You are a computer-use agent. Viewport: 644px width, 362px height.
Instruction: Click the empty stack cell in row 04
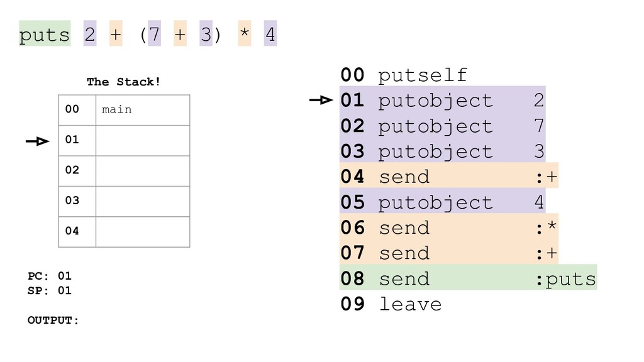point(143,232)
